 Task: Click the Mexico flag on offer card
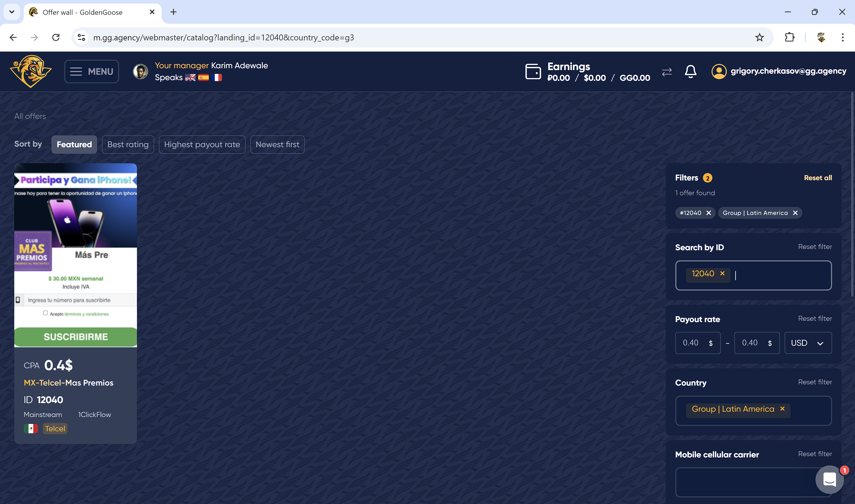[31, 429]
